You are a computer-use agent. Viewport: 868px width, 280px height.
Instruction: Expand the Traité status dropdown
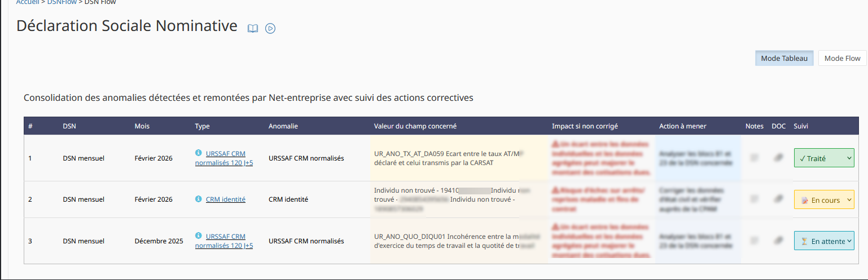click(x=824, y=158)
